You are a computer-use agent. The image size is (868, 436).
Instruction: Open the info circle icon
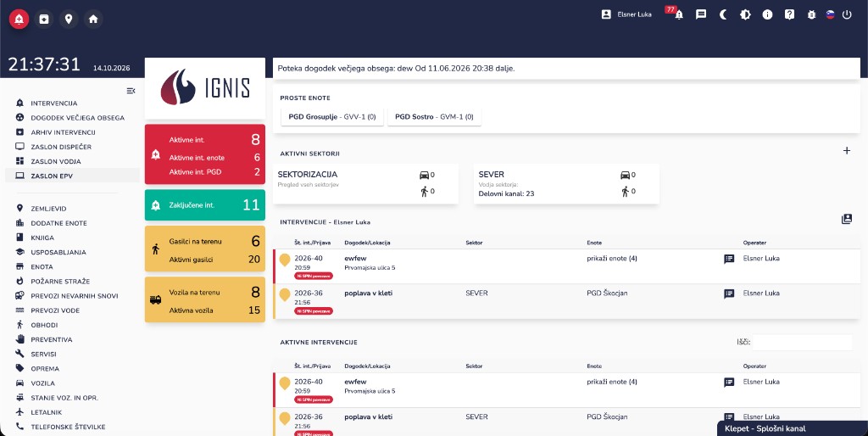pos(767,14)
